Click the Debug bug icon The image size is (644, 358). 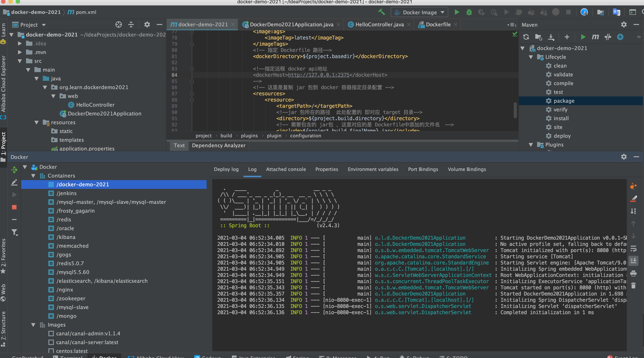pos(469,12)
